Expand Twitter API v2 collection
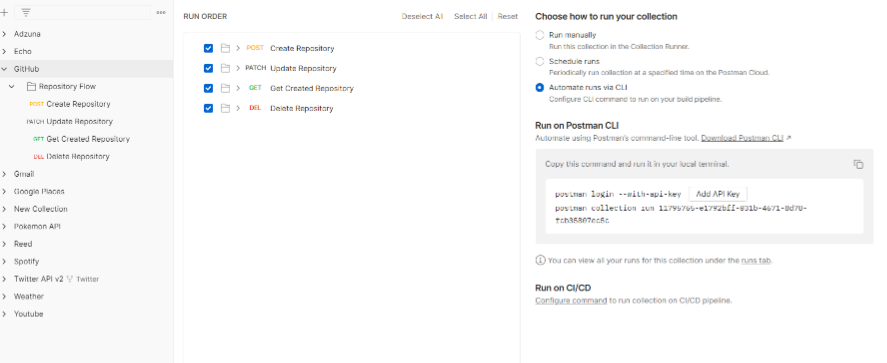 5,279
